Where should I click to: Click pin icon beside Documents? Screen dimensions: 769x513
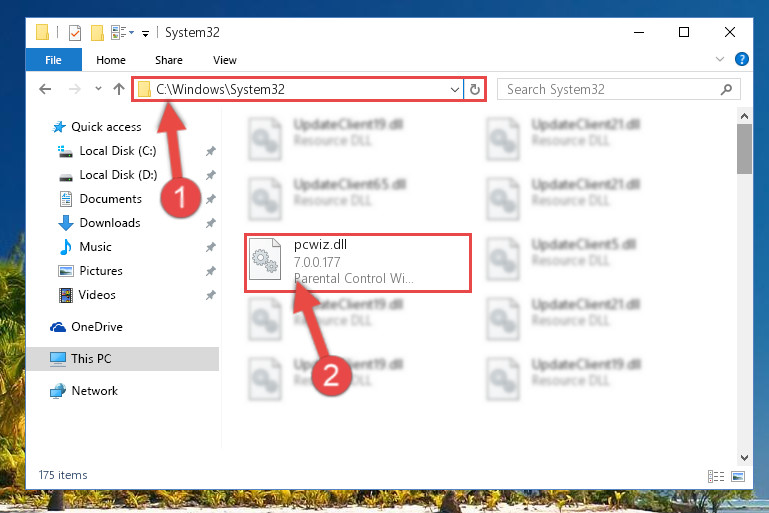pyautogui.click(x=210, y=199)
